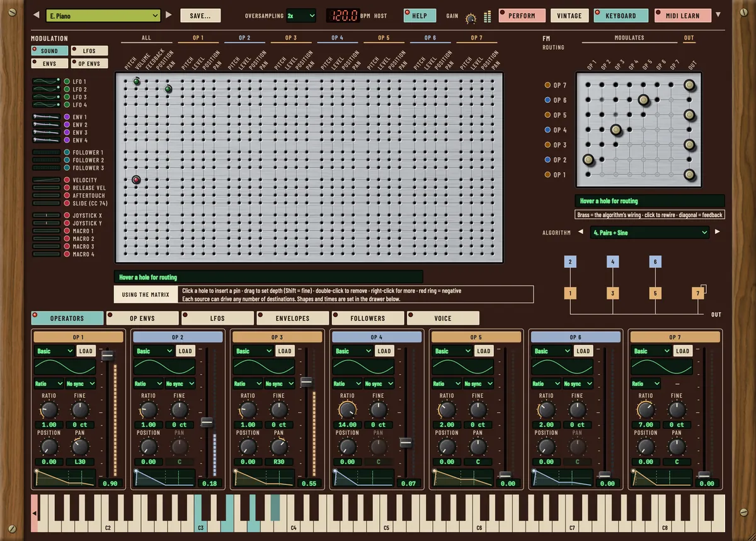Click operator box 7 in the algorithm diagram
The height and width of the screenshot is (541, 756).
697,293
